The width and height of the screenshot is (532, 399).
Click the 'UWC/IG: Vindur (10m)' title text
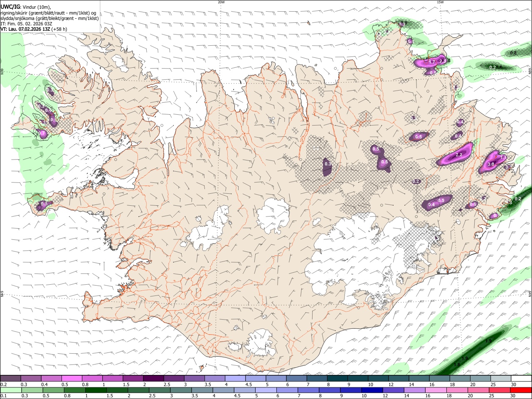pyautogui.click(x=26, y=7)
